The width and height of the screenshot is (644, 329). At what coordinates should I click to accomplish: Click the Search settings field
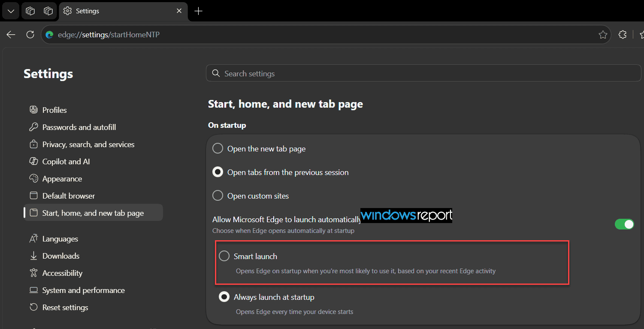tap(423, 73)
